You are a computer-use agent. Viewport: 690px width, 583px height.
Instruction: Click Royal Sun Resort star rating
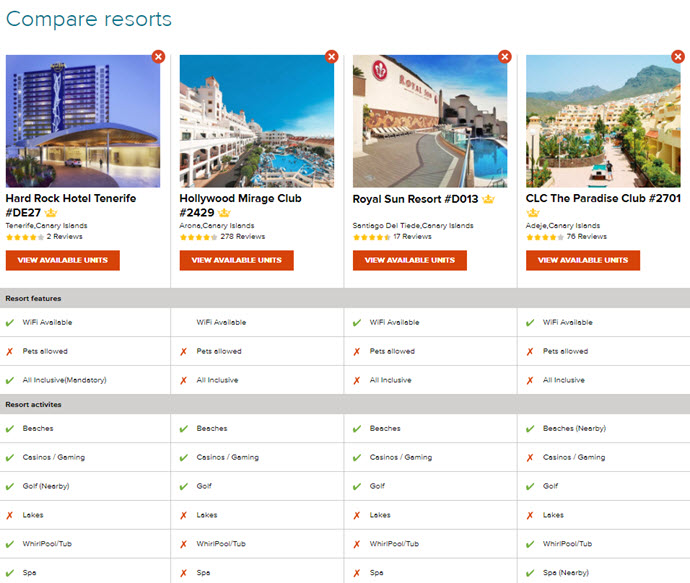click(x=372, y=237)
